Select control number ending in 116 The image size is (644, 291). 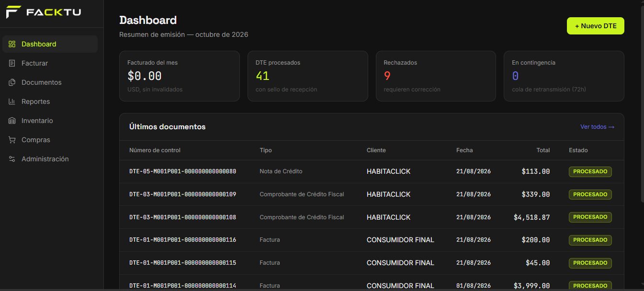point(183,240)
